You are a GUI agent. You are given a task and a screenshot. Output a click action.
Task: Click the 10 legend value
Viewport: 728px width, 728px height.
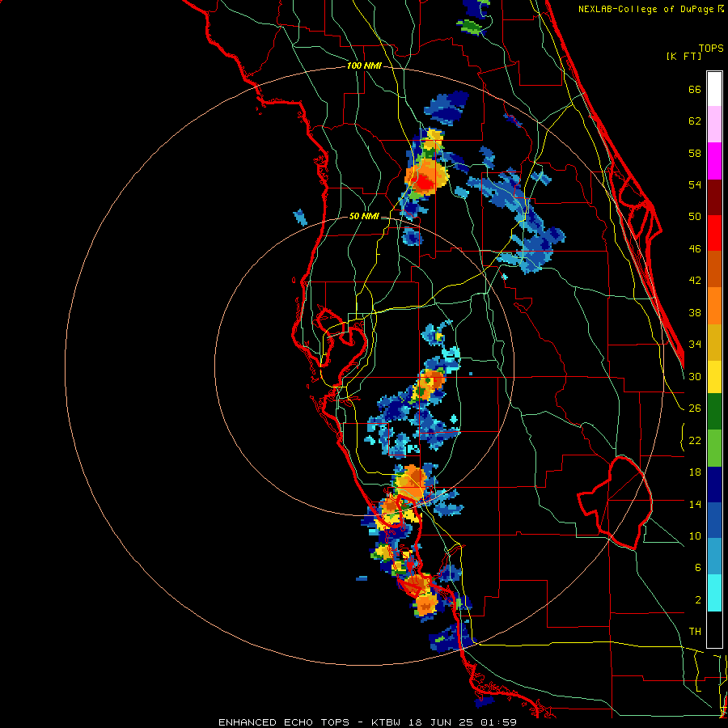[x=695, y=535]
